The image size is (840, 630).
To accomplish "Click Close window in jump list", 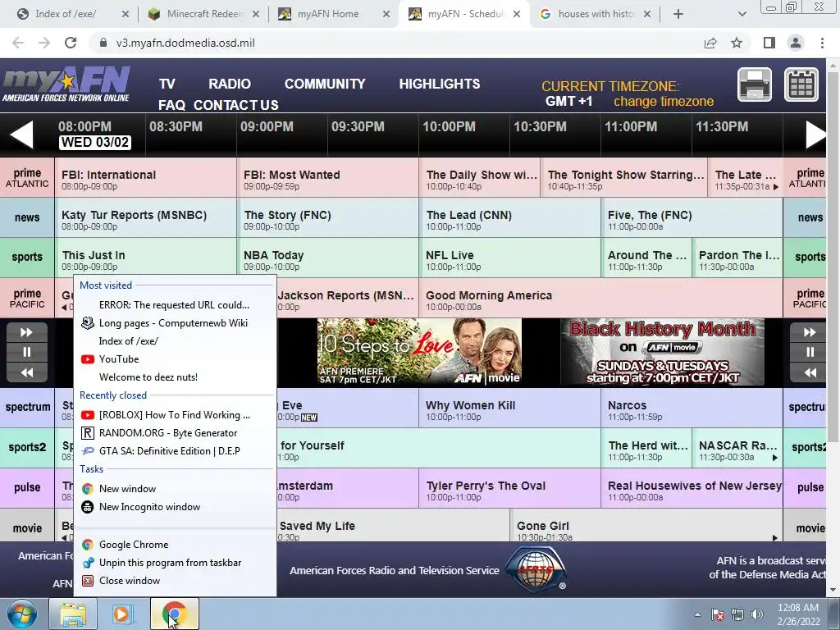I will point(175,581).
